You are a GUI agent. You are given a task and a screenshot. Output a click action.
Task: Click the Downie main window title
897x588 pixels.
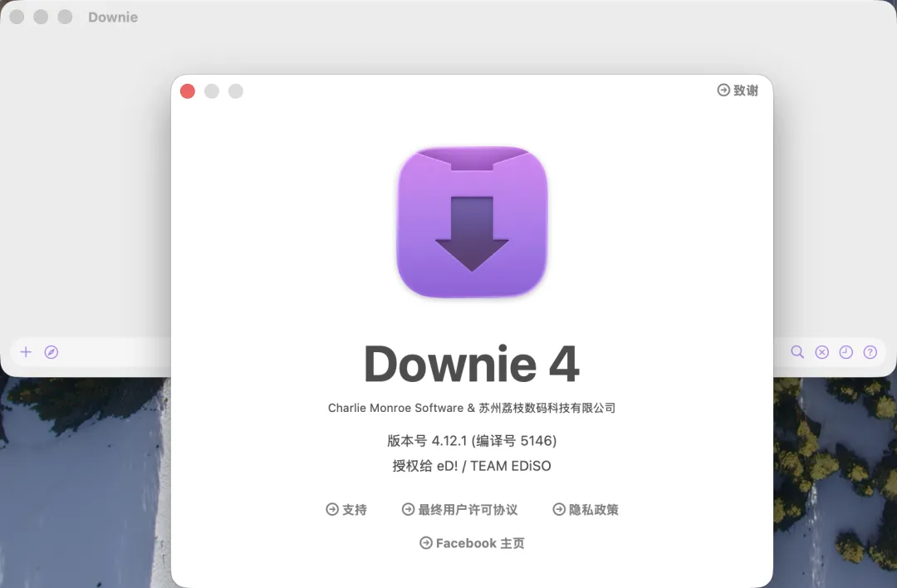click(x=113, y=17)
